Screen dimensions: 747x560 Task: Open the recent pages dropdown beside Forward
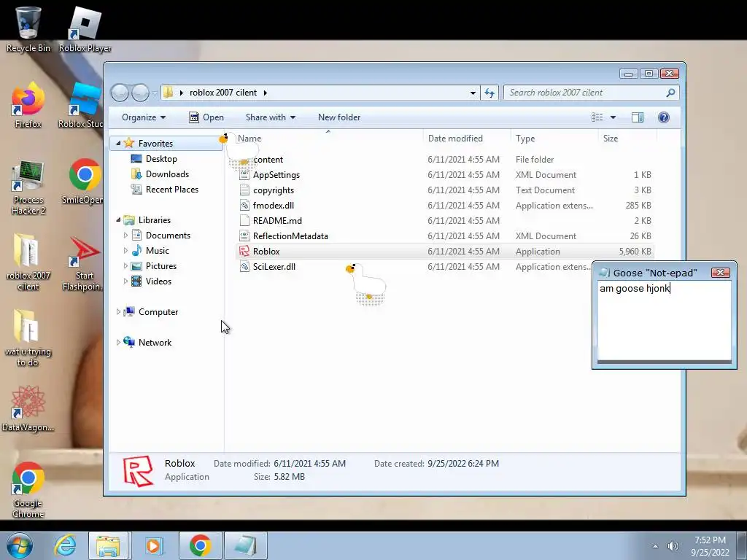pyautogui.click(x=155, y=93)
